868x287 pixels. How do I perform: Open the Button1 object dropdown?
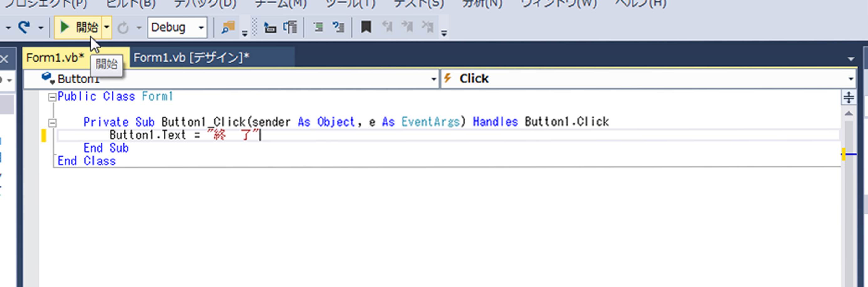click(433, 79)
